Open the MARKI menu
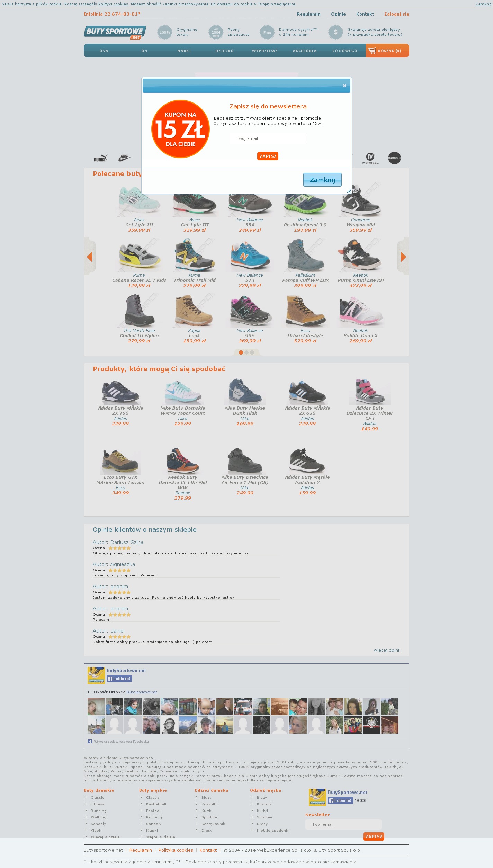Viewport: 493px width, 868px height. pos(184,51)
